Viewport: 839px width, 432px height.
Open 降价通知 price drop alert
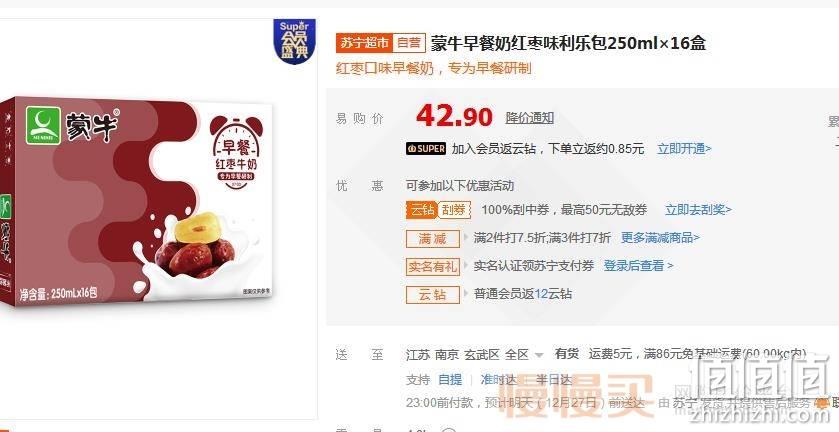[530, 118]
